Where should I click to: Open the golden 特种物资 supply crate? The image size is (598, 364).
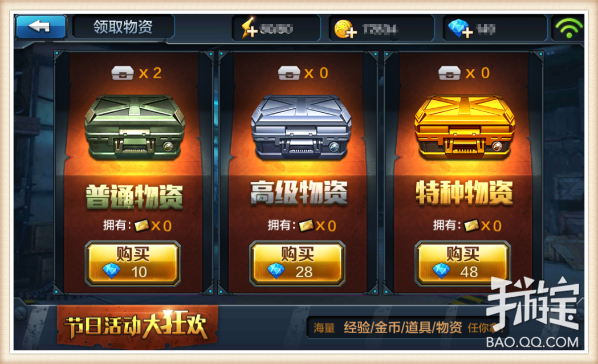coord(465,127)
